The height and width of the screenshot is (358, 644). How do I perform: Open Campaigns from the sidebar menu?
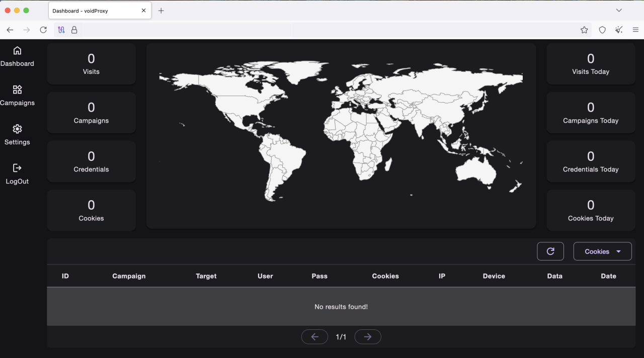click(x=17, y=103)
